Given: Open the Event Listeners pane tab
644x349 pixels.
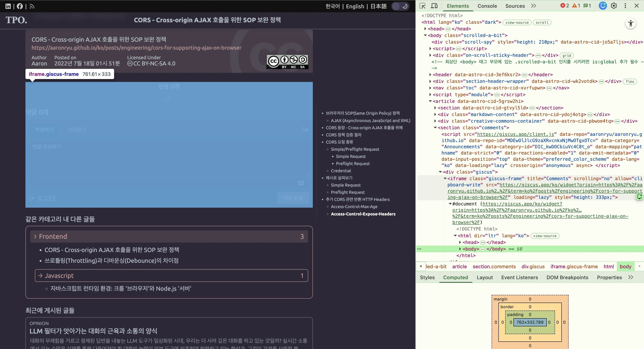Looking at the screenshot, I should point(520,278).
